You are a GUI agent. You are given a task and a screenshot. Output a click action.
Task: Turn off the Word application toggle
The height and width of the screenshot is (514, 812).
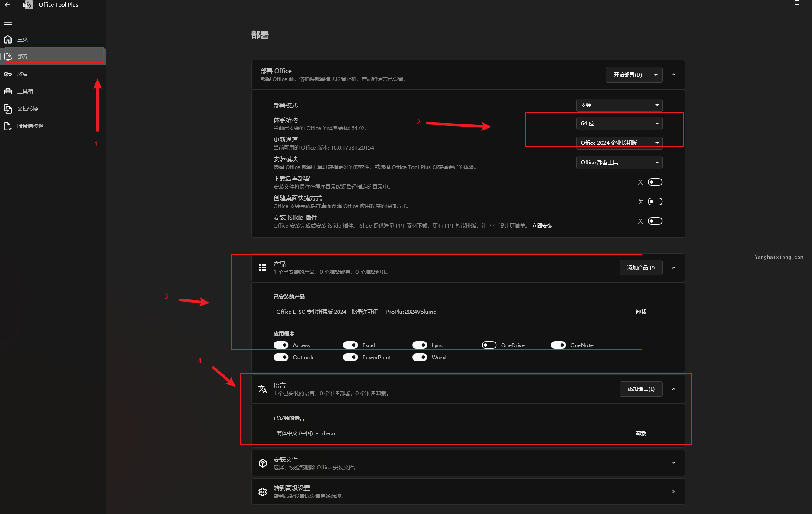point(420,357)
